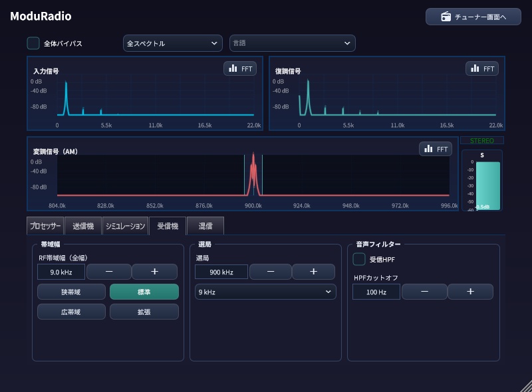Click the STEREO indicator label
Viewport: 532px width, 392px height.
(481, 140)
